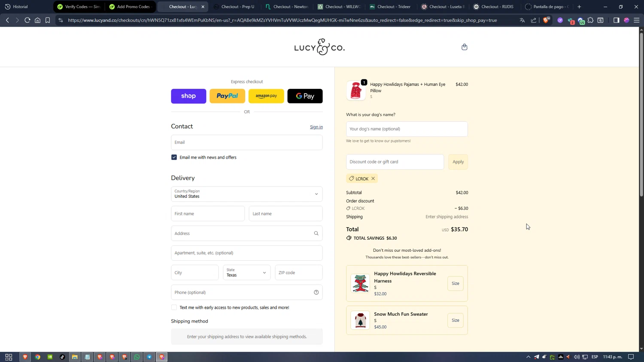644x362 pixels.
Task: Focus the First name field
Action: 208,214
